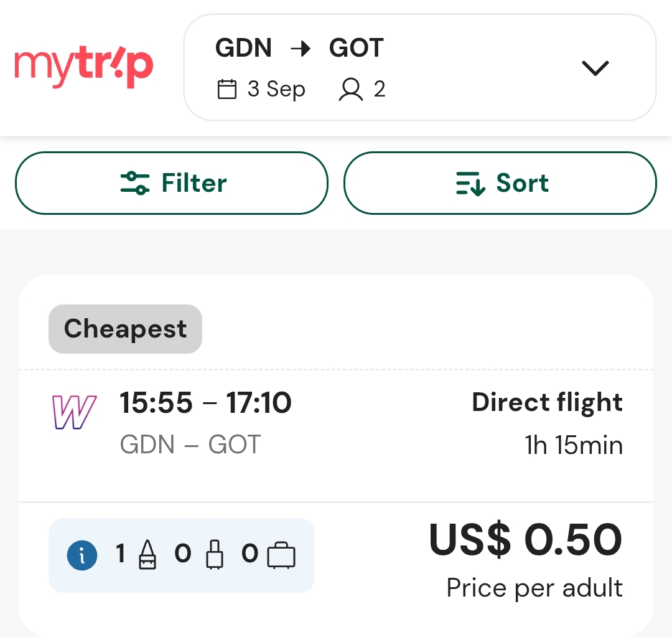
Task: Click the personal item bag icon
Action: (x=147, y=554)
